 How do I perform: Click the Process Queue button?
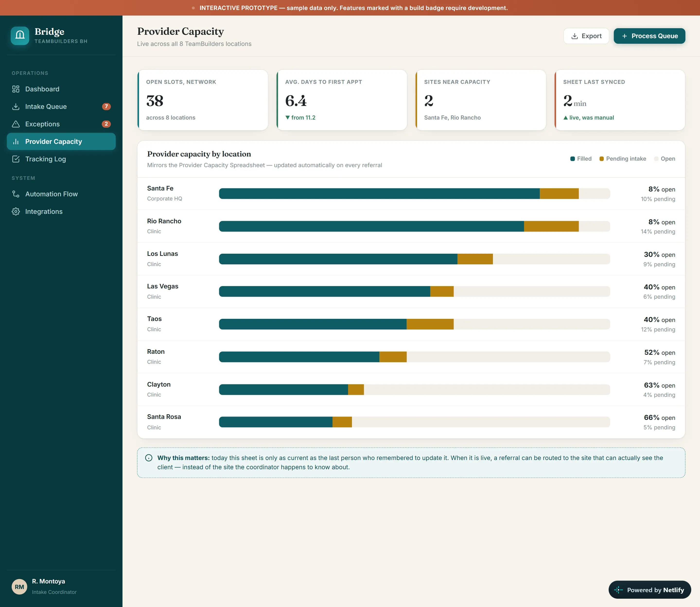[649, 36]
